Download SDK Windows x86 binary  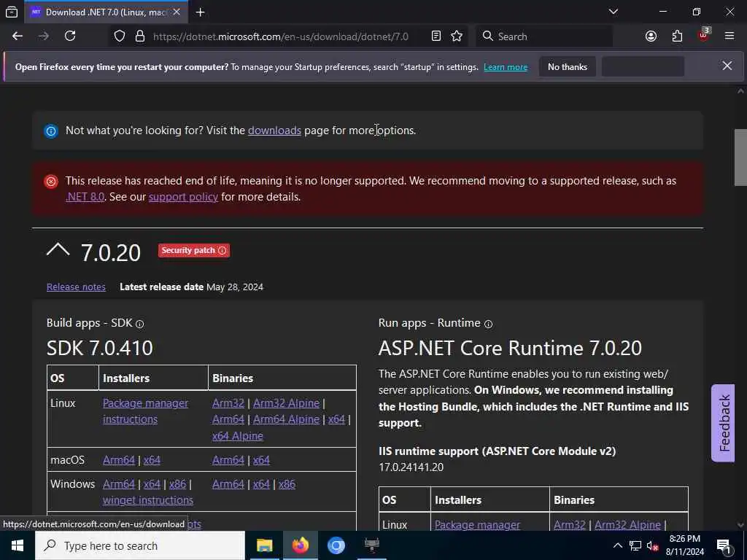point(287,484)
